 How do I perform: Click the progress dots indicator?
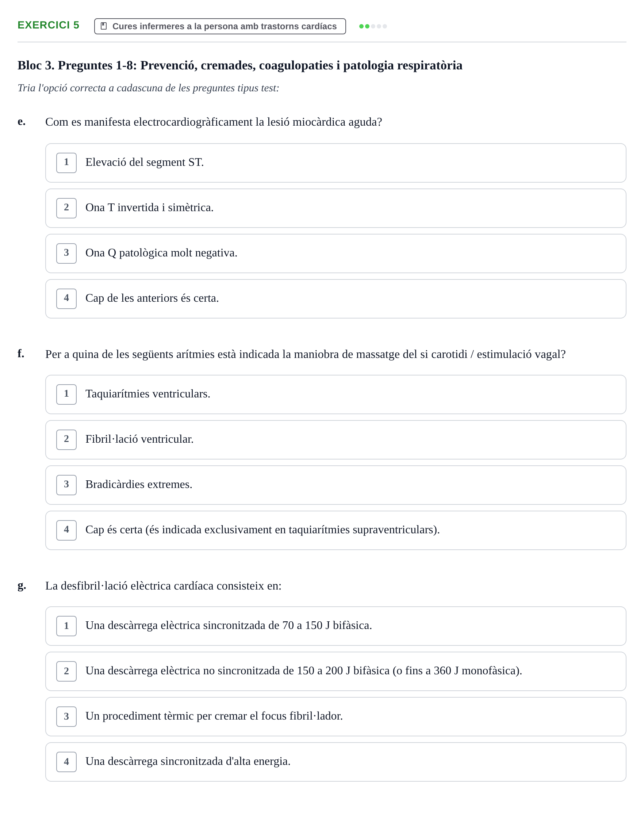click(373, 26)
